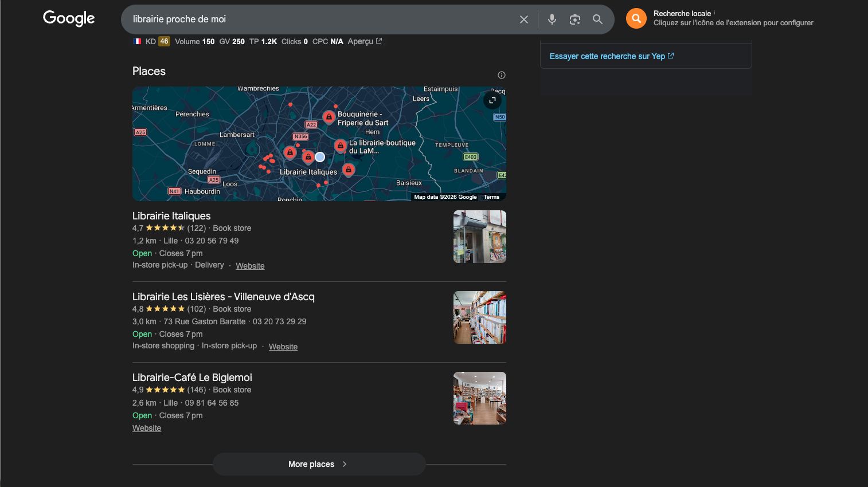Image resolution: width=868 pixels, height=487 pixels.
Task: Click the Recherche locale title text
Action: tap(682, 13)
